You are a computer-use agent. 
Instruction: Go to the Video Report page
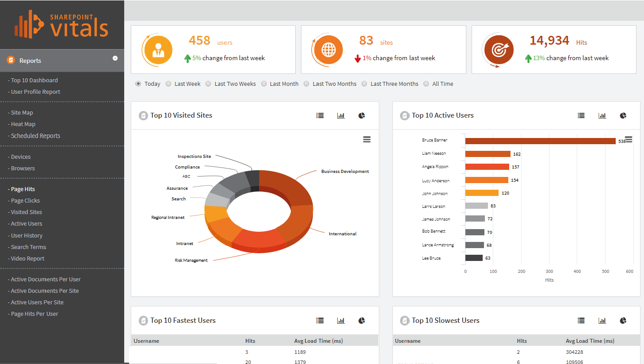pyautogui.click(x=27, y=258)
